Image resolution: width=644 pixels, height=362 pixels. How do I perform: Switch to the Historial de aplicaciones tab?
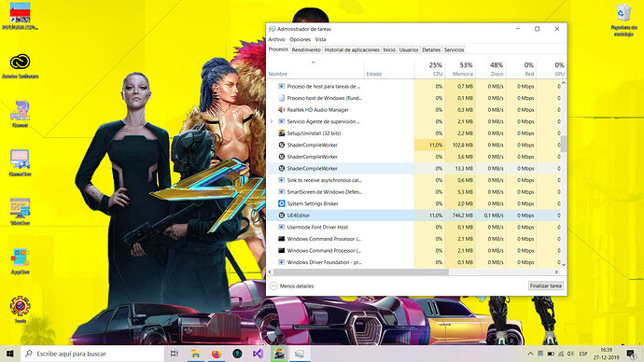[352, 49]
